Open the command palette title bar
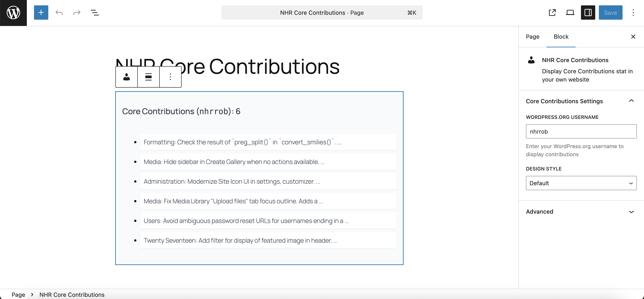The height and width of the screenshot is (299, 644). pyautogui.click(x=322, y=13)
